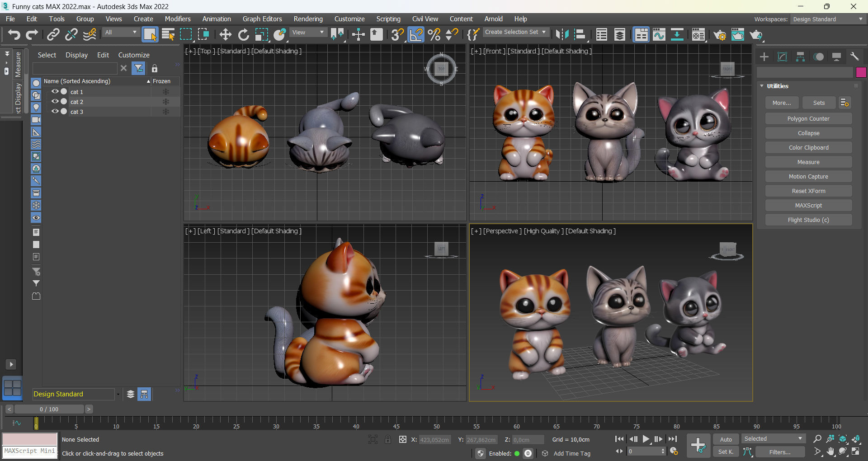Click Go to End playback button
868x461 pixels.
[673, 439]
